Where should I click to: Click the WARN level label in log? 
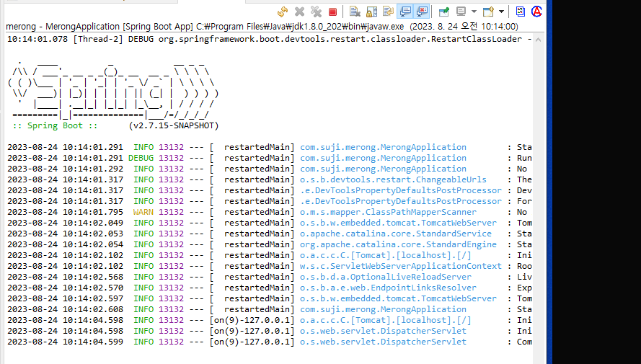[143, 212]
